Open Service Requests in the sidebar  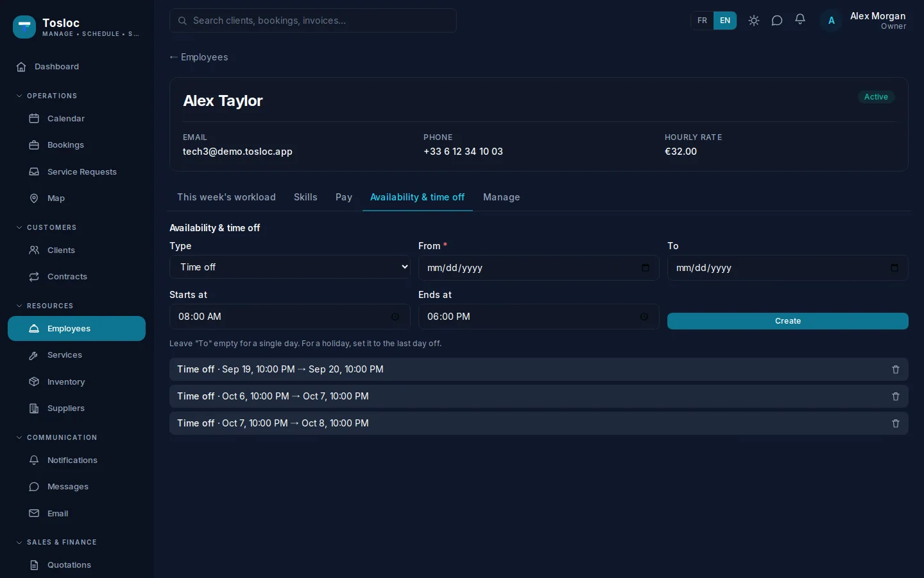(77, 172)
